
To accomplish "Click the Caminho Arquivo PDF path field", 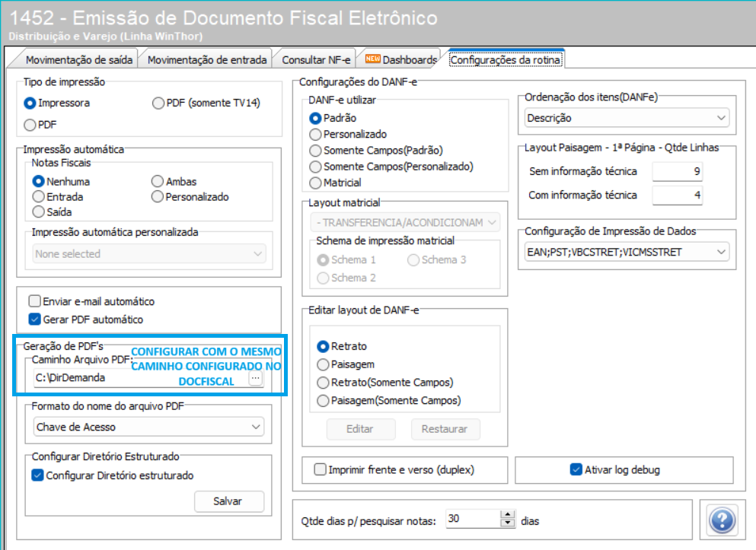I will point(139,377).
